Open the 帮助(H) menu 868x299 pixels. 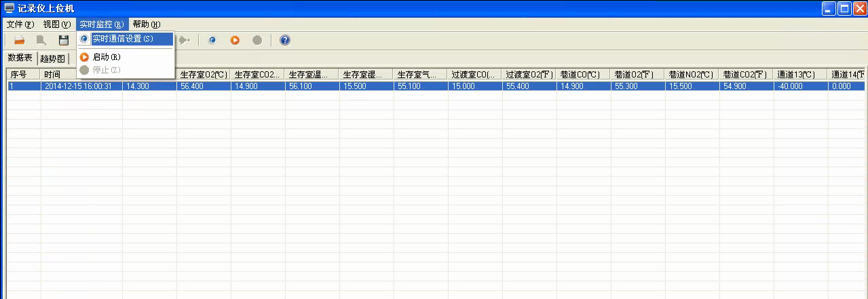(x=146, y=24)
